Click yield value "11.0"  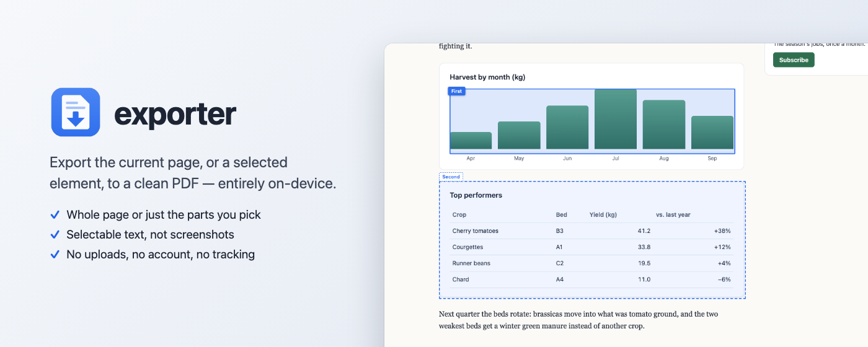click(x=644, y=279)
